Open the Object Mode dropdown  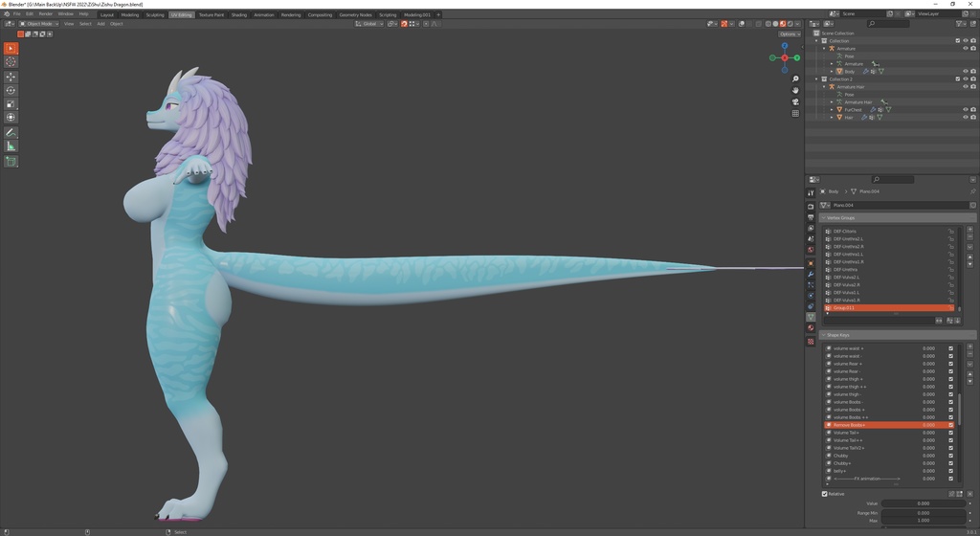pos(38,24)
